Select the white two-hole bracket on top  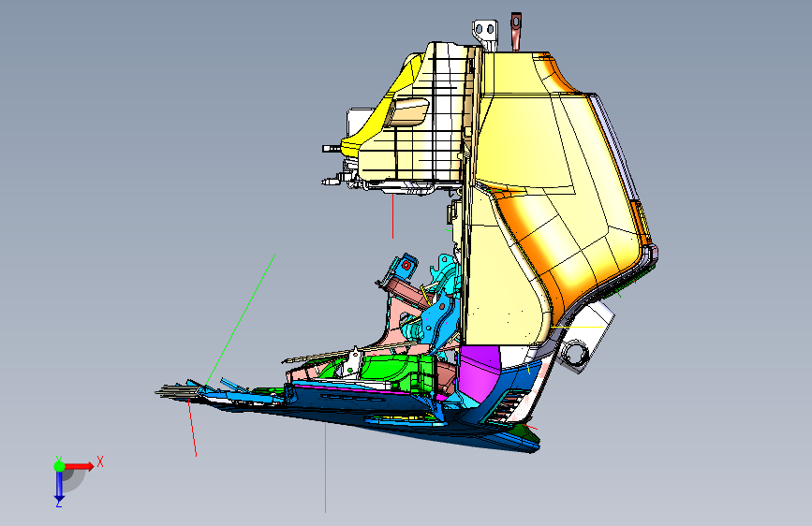[486, 35]
